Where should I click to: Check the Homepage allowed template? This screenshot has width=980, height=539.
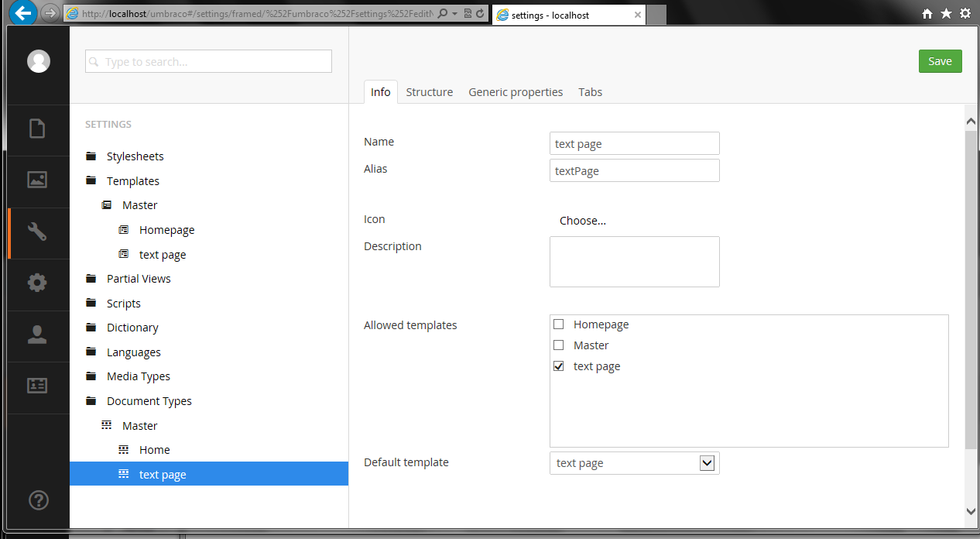559,324
